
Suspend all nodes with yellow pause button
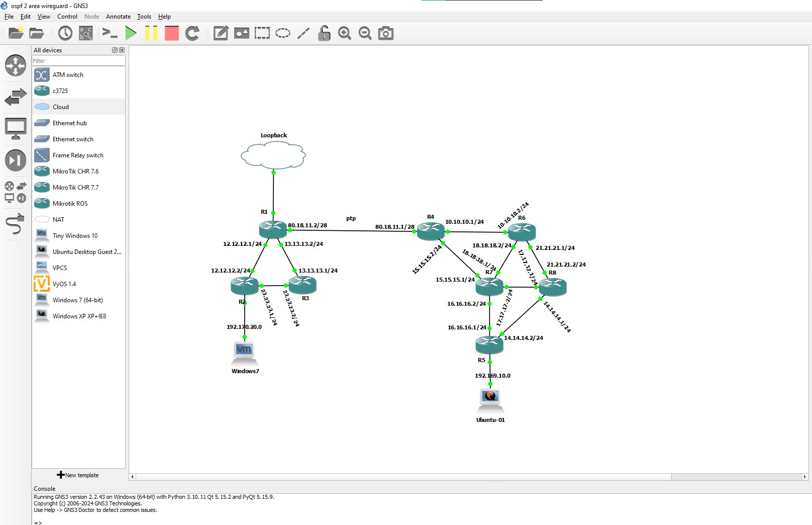pos(151,33)
